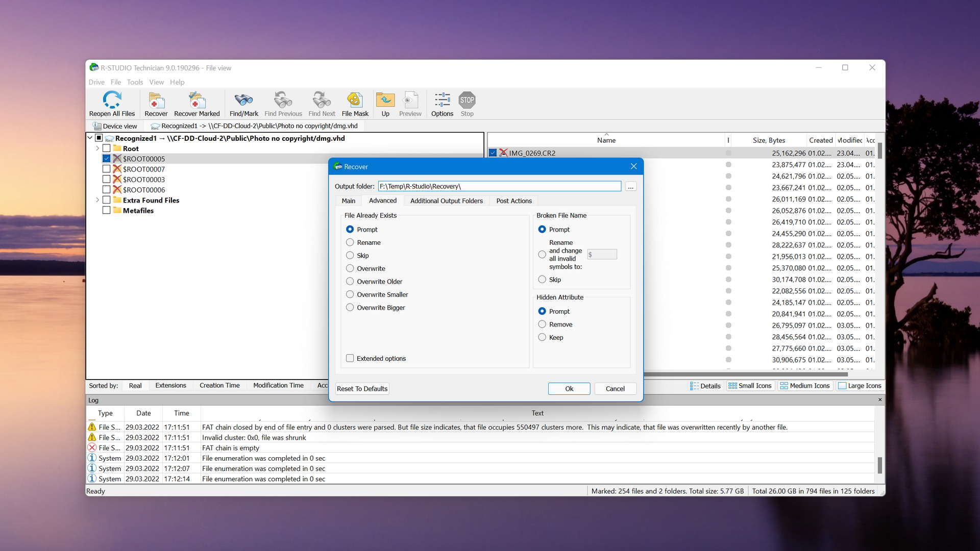The height and width of the screenshot is (551, 980).
Task: Click the Recover dialog title icon
Action: 337,166
